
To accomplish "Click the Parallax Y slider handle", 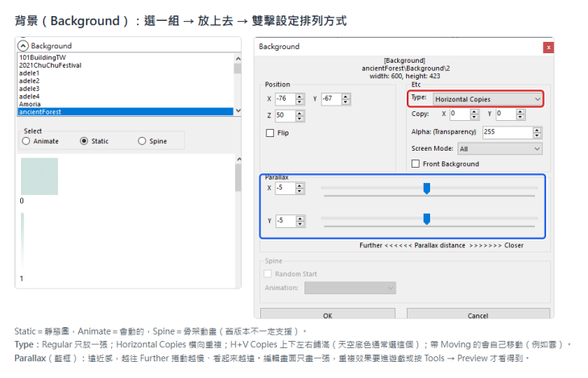I will (427, 219).
